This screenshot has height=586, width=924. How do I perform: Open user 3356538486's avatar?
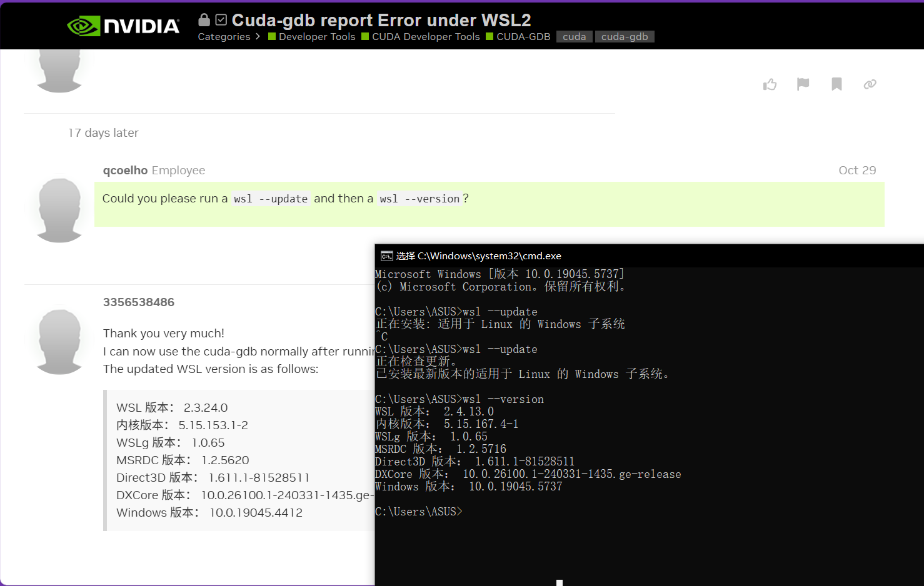click(x=60, y=342)
